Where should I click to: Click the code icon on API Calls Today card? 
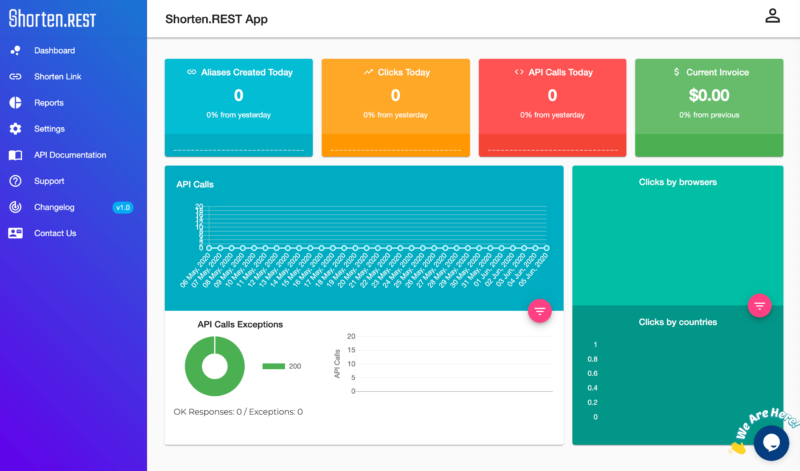pyautogui.click(x=519, y=72)
